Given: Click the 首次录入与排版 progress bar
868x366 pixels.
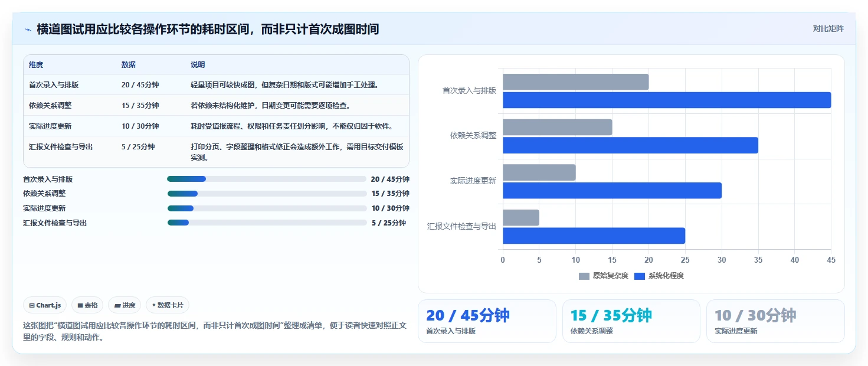Looking at the screenshot, I should [x=267, y=179].
